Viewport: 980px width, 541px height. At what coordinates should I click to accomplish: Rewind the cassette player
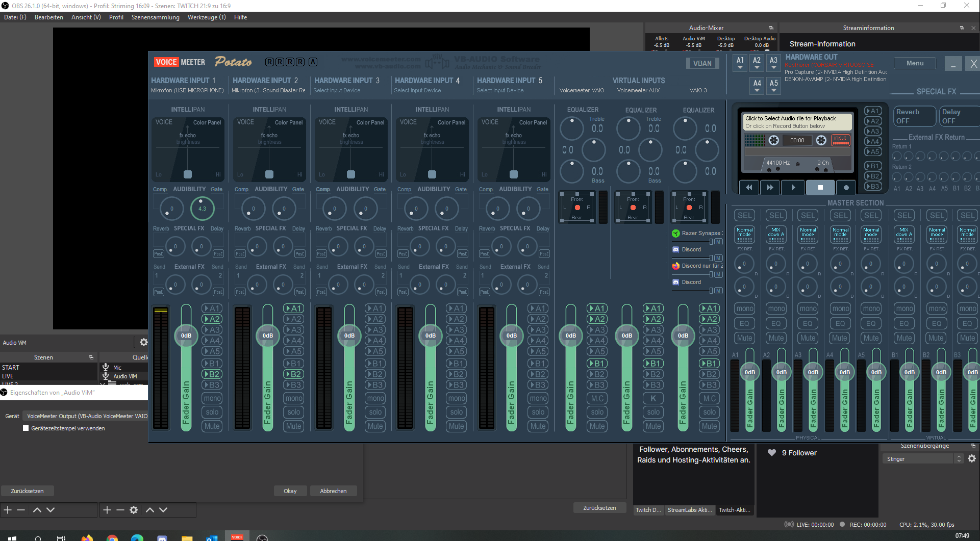coord(749,188)
